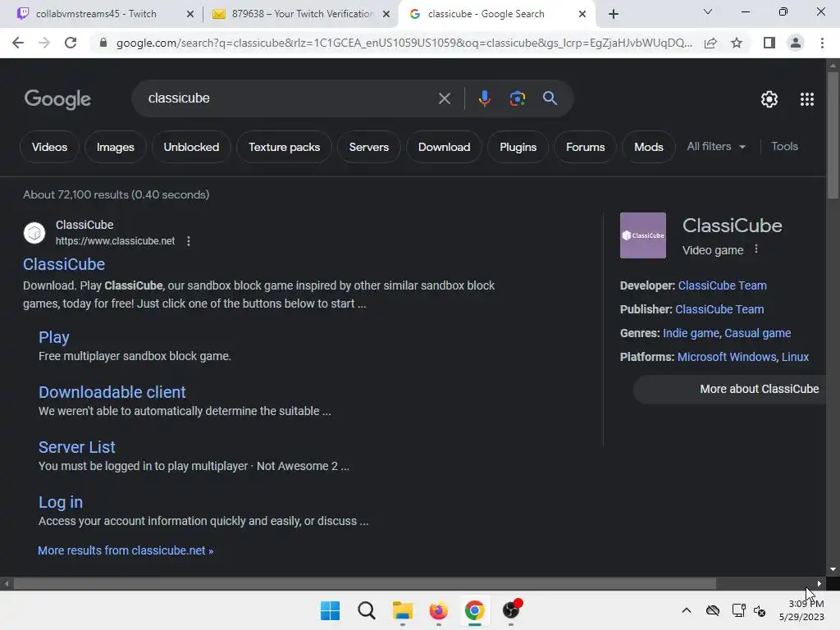The width and height of the screenshot is (840, 630).
Task: Click the ClassiCube knowledge panel logo thumbnail
Action: [643, 235]
